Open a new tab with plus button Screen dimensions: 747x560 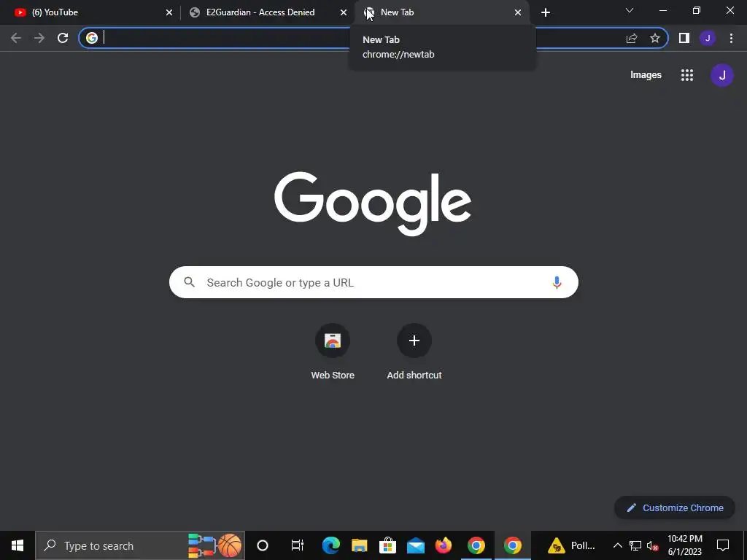coord(546,12)
